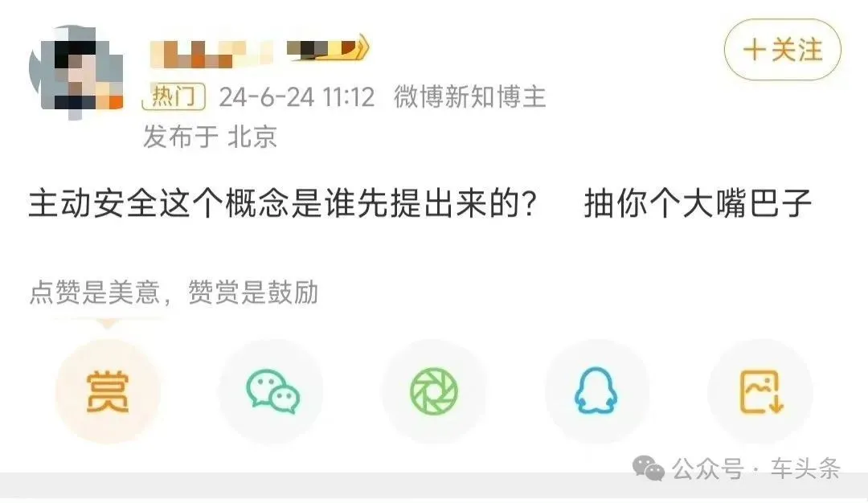
Task: Click the 公众号 label in the watermark
Action: coord(708,468)
